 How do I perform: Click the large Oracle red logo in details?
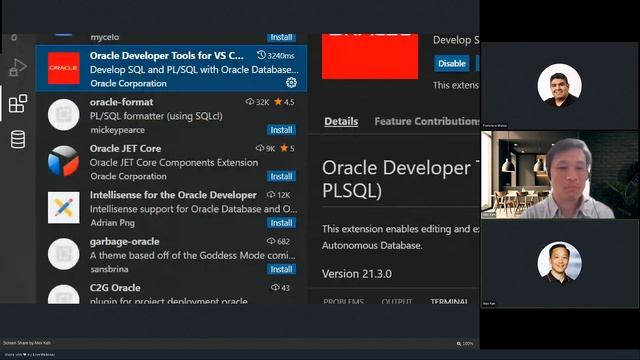click(x=370, y=56)
